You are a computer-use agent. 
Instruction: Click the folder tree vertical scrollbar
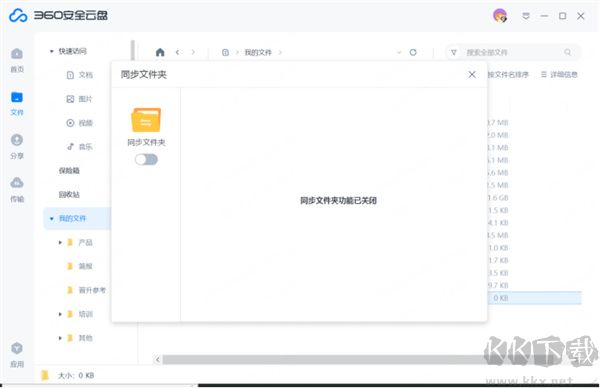click(x=133, y=51)
